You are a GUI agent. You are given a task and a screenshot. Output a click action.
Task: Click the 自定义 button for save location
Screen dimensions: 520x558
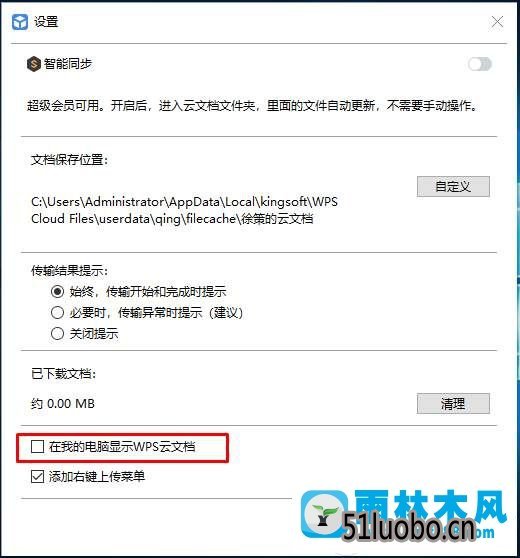pyautogui.click(x=453, y=186)
